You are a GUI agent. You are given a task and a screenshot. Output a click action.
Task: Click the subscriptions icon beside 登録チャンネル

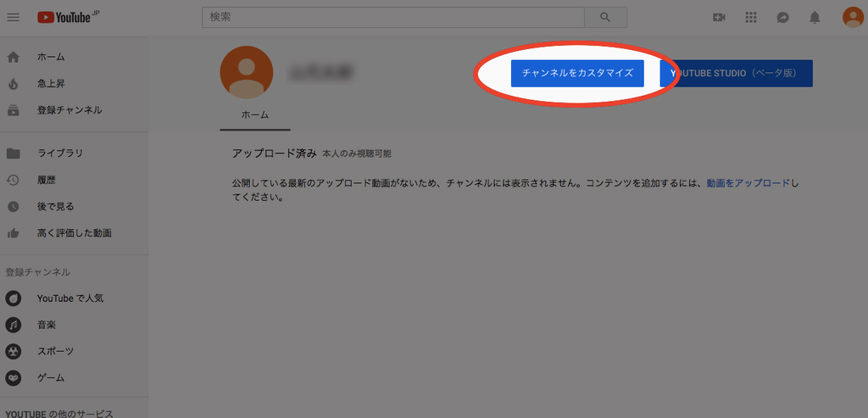13,110
